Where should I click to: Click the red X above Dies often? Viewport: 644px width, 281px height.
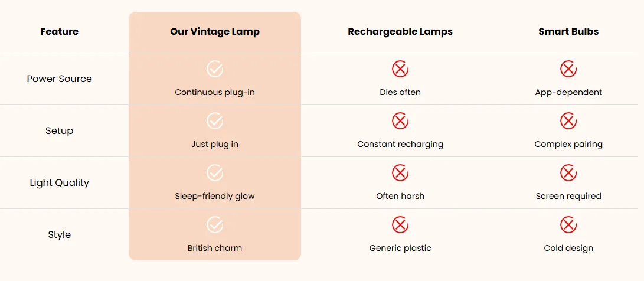[x=400, y=68]
